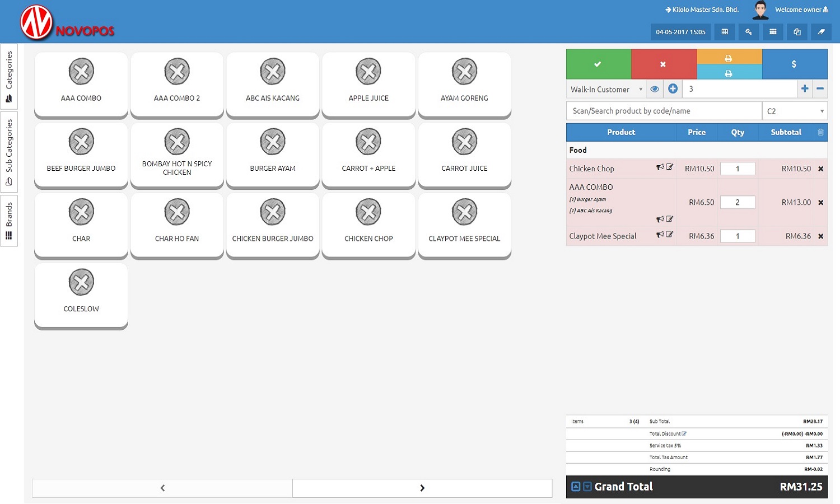This screenshot has width=840, height=504.
Task: Go to the next product page
Action: click(x=422, y=488)
